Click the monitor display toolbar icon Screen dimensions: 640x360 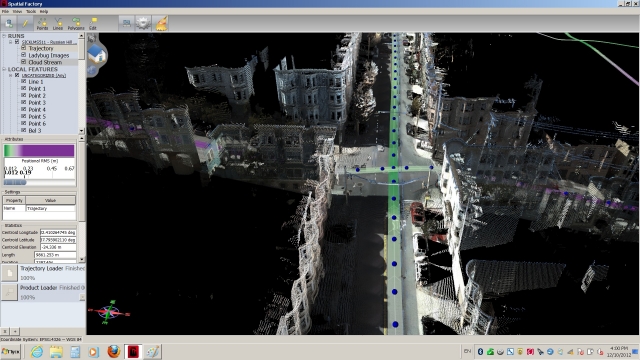tap(127, 23)
